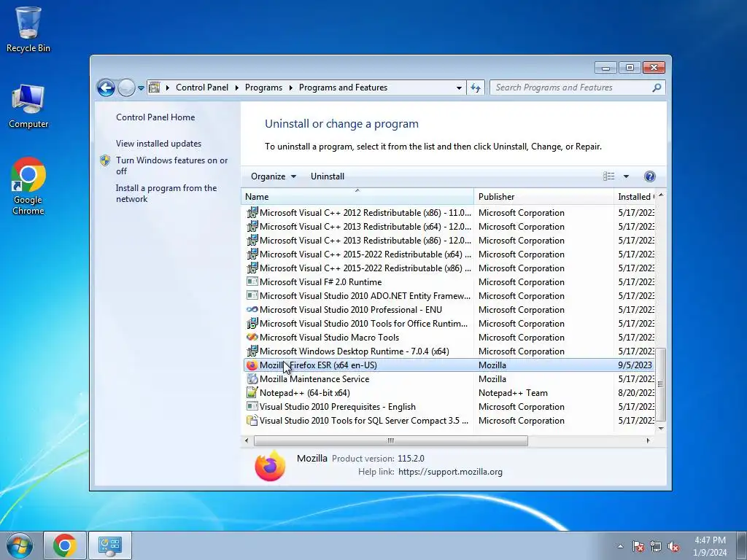The height and width of the screenshot is (560, 747).
Task: Click the vertical scrollbar up arrow
Action: [x=661, y=195]
